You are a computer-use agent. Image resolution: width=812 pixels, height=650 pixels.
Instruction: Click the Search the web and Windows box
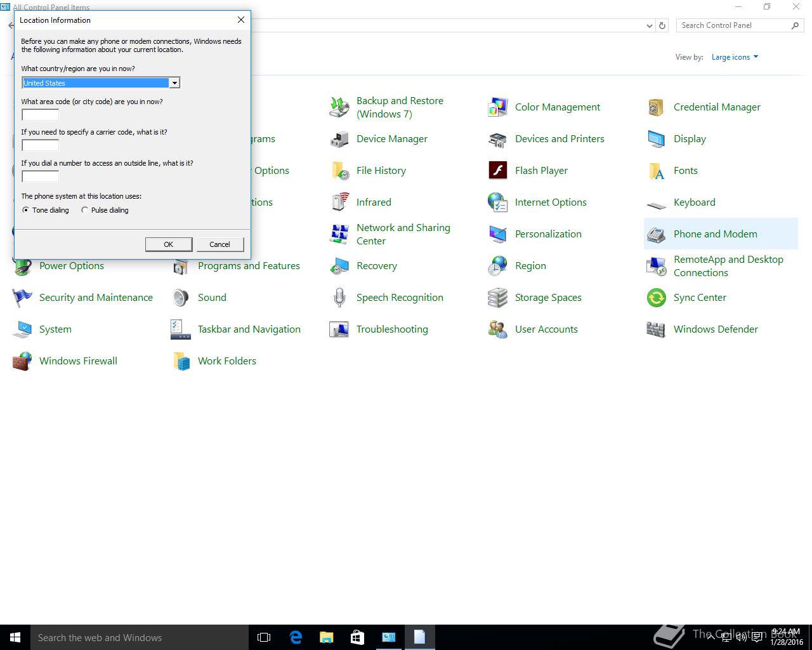140,637
